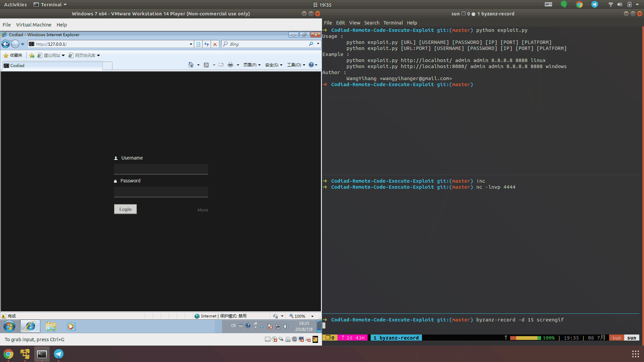Click the IE home page icon
The width and height of the screenshot is (644, 362).
(x=191, y=65)
